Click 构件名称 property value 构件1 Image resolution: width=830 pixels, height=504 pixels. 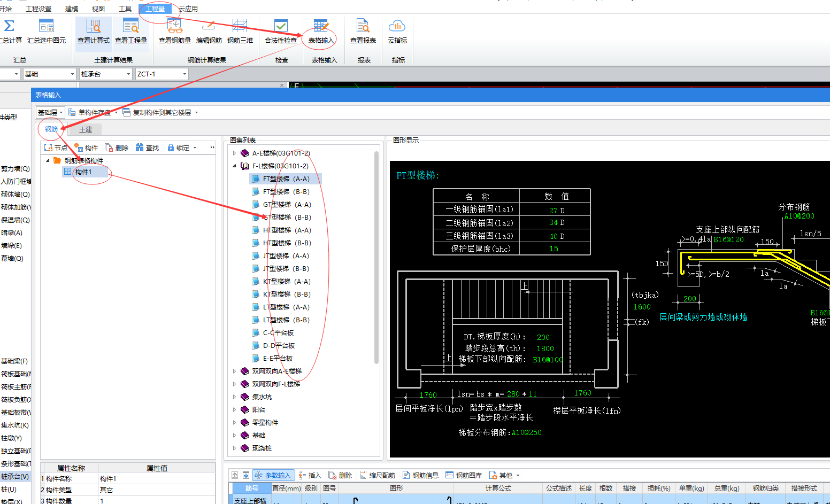click(156, 479)
